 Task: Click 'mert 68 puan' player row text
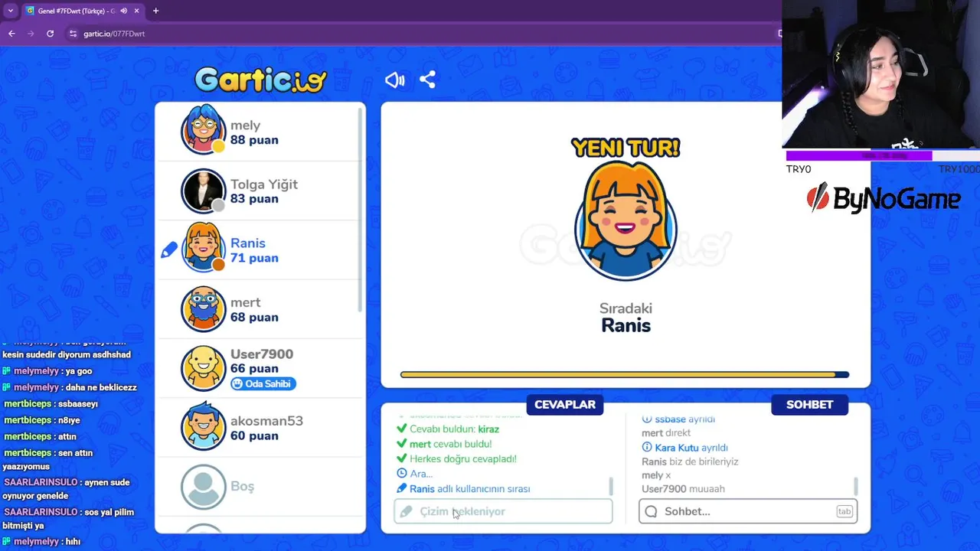point(254,309)
